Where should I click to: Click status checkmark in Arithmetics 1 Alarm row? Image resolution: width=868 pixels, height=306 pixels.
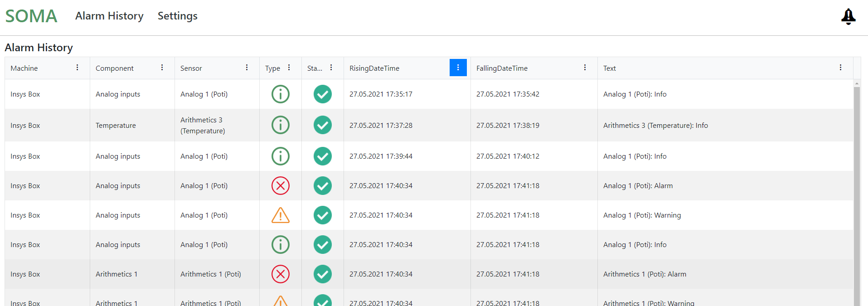(x=323, y=274)
